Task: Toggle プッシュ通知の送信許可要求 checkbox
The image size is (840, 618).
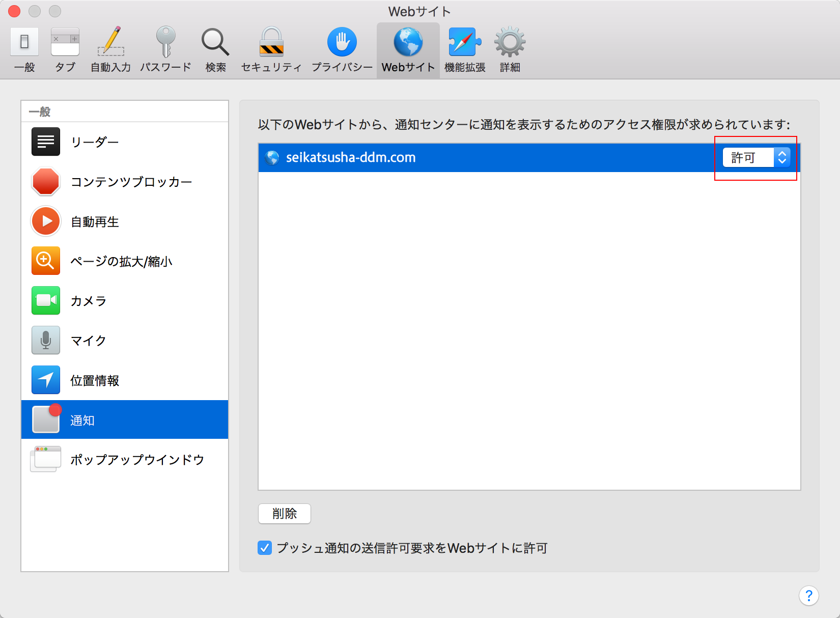Action: (265, 548)
